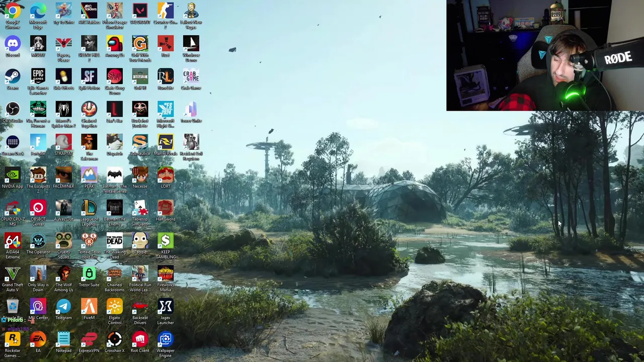
Task: Click the No, I'm not a Human icon
Action: point(38,115)
